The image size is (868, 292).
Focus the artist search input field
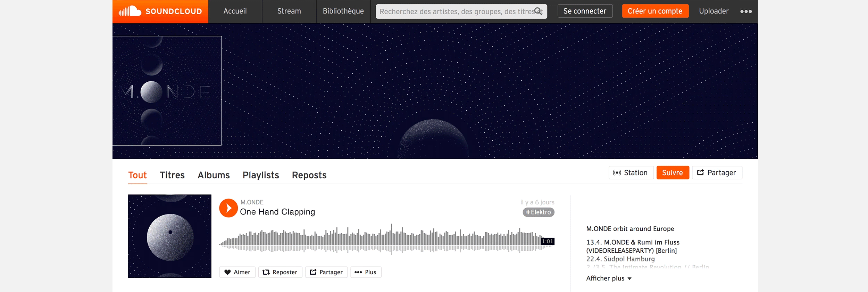click(455, 11)
